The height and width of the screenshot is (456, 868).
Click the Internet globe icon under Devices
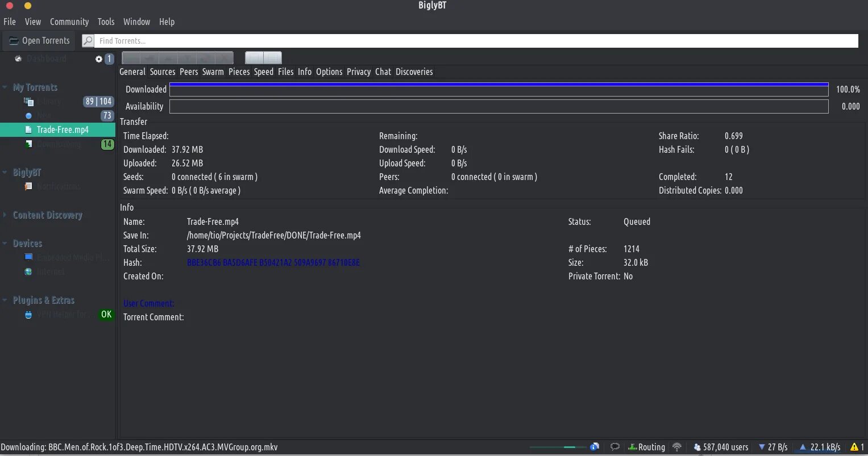pos(28,271)
